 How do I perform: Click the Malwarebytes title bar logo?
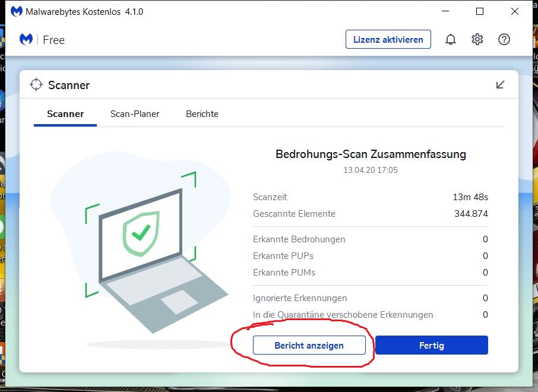pyautogui.click(x=17, y=11)
